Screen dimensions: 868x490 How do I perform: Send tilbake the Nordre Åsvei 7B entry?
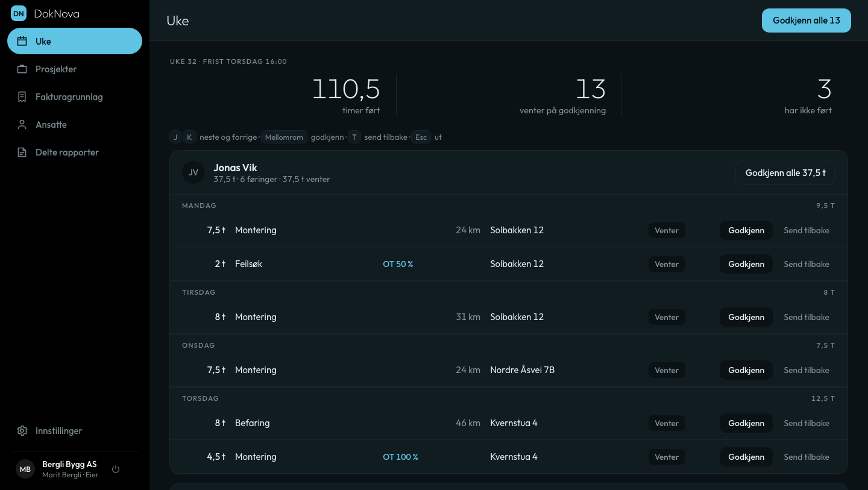[807, 370]
